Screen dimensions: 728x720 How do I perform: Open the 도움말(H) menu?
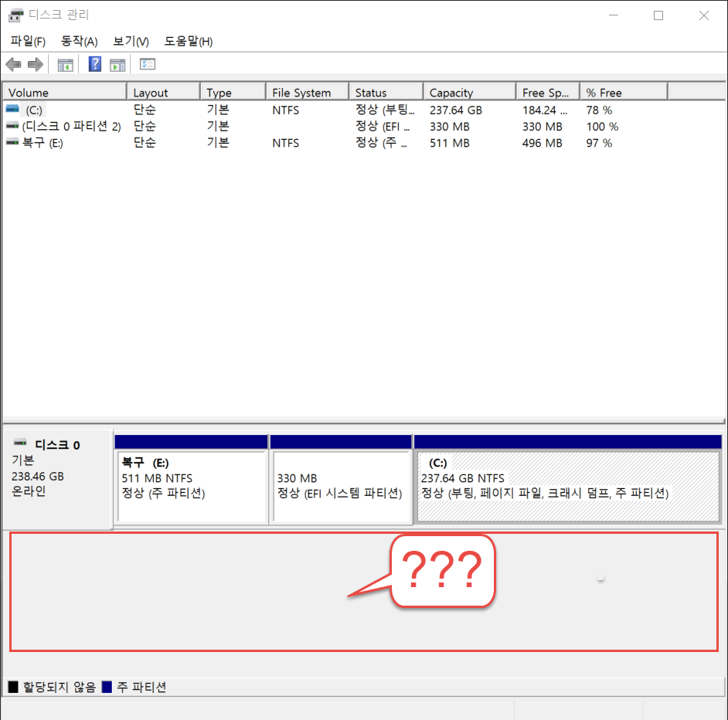(189, 41)
